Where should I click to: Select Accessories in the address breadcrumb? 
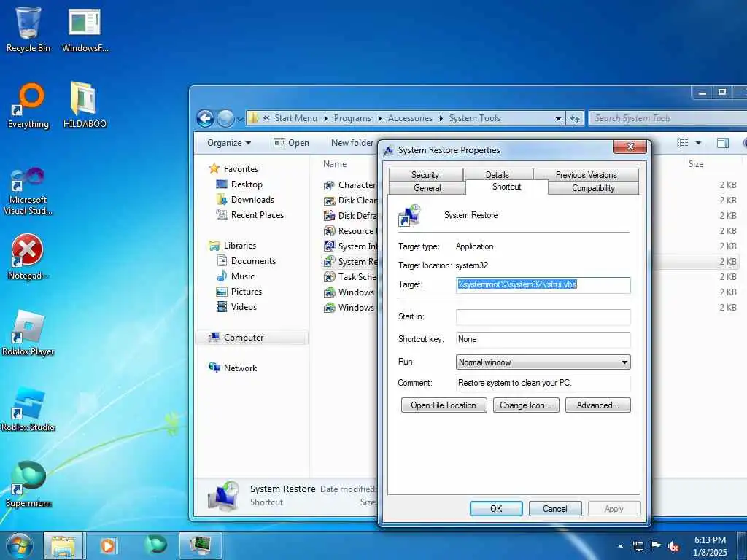pos(410,118)
